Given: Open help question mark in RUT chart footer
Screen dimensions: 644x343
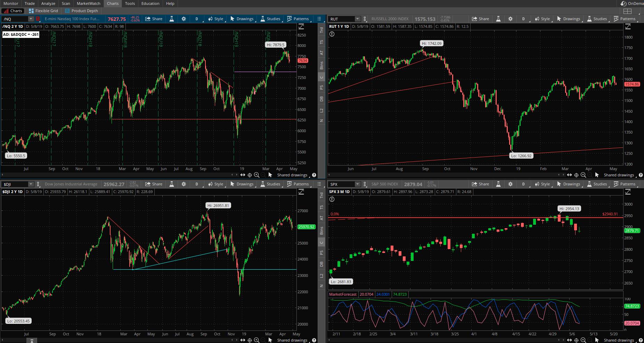Looking at the screenshot, I should pos(641,175).
